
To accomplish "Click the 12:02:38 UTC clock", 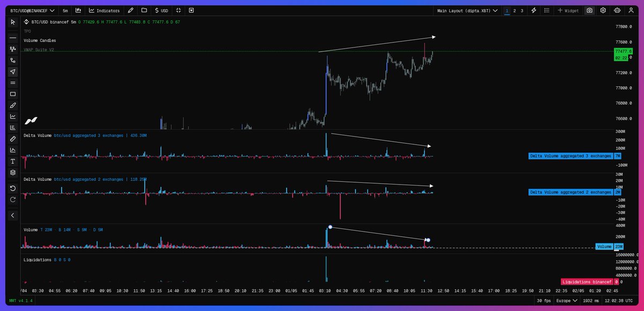I will [619, 301].
